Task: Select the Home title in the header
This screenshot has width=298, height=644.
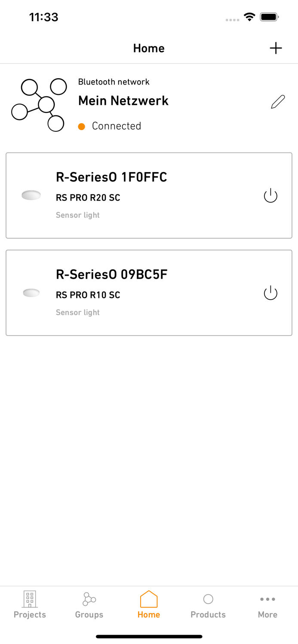Action: tap(149, 48)
